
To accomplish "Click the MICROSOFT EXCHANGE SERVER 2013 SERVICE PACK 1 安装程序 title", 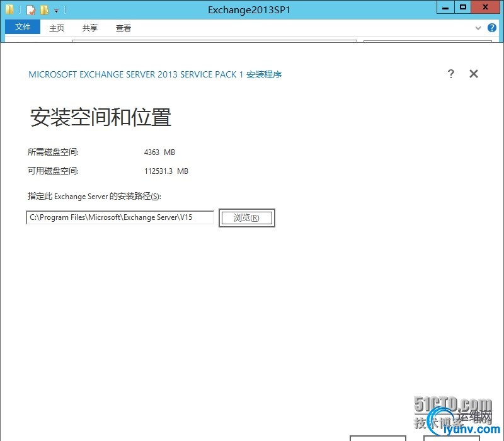I will pyautogui.click(x=155, y=74).
